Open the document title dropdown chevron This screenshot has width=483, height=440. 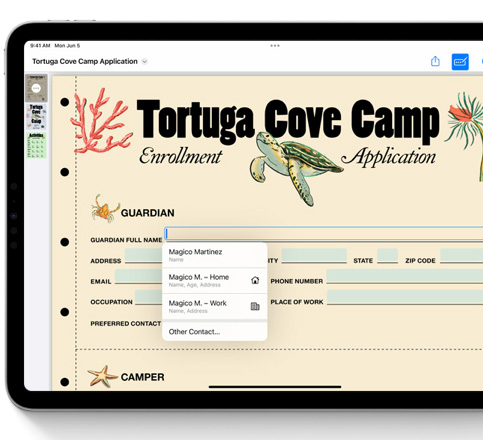click(144, 61)
